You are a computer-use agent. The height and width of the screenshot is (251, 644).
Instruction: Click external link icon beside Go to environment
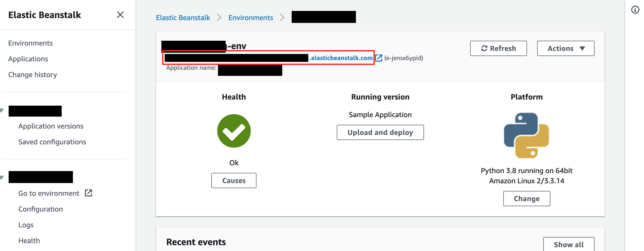pyautogui.click(x=88, y=193)
